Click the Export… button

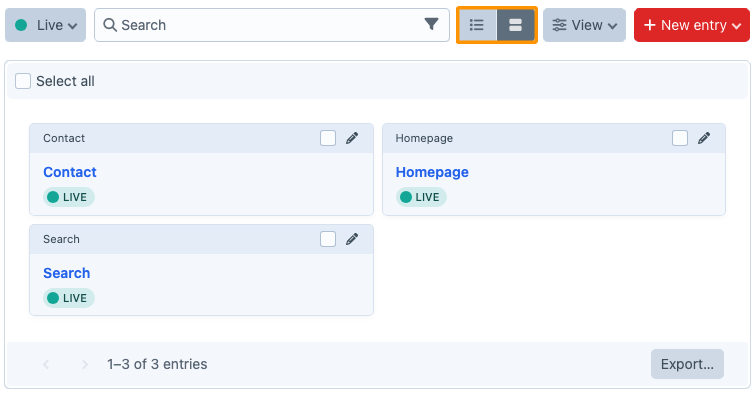coord(687,364)
